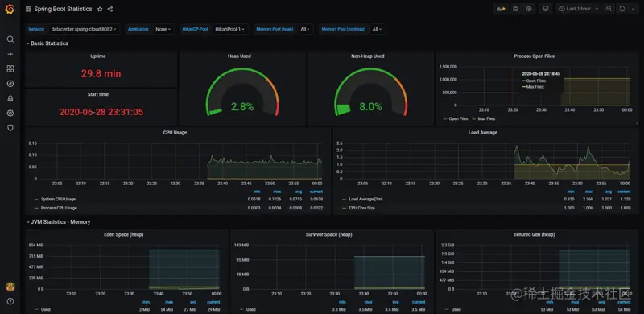Click the 2.360 Load Average max value
Viewport: 644px width, 314px height.
pos(589,200)
